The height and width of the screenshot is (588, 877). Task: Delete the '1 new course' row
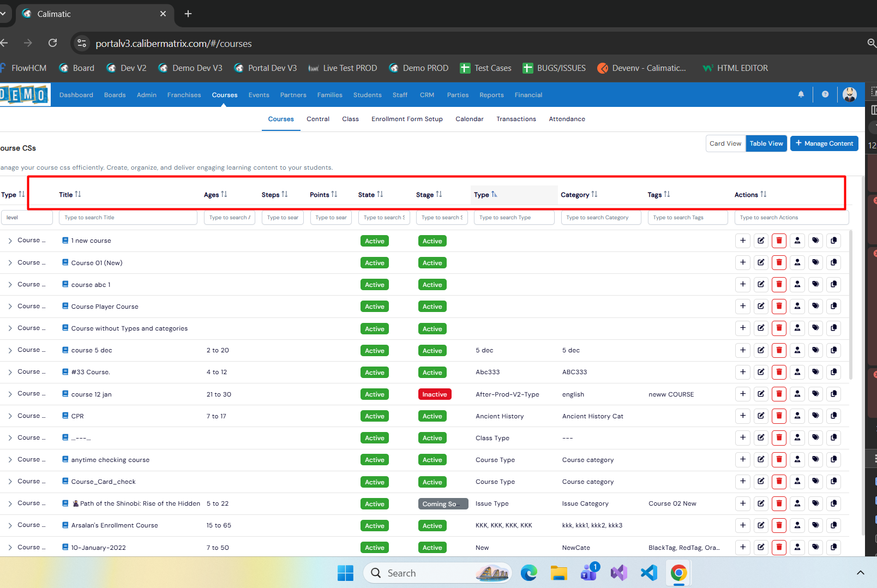(x=779, y=241)
